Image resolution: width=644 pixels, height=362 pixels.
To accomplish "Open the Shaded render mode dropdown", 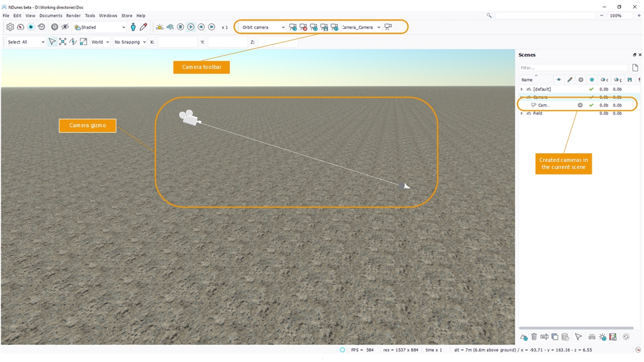I will click(100, 27).
